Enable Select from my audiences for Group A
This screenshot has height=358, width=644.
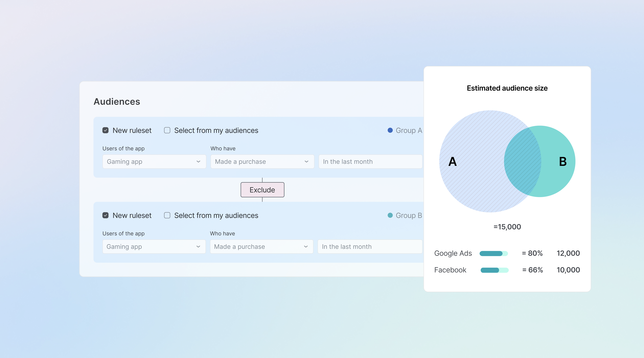167,130
